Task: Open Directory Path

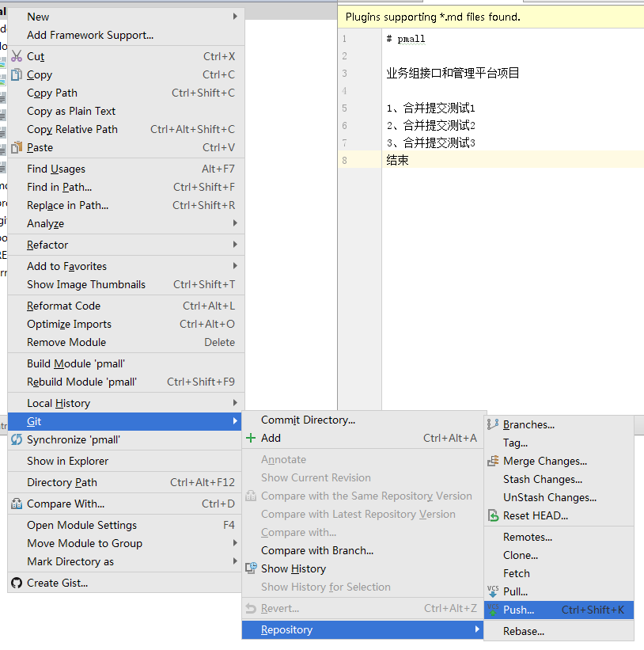Action: point(126,482)
